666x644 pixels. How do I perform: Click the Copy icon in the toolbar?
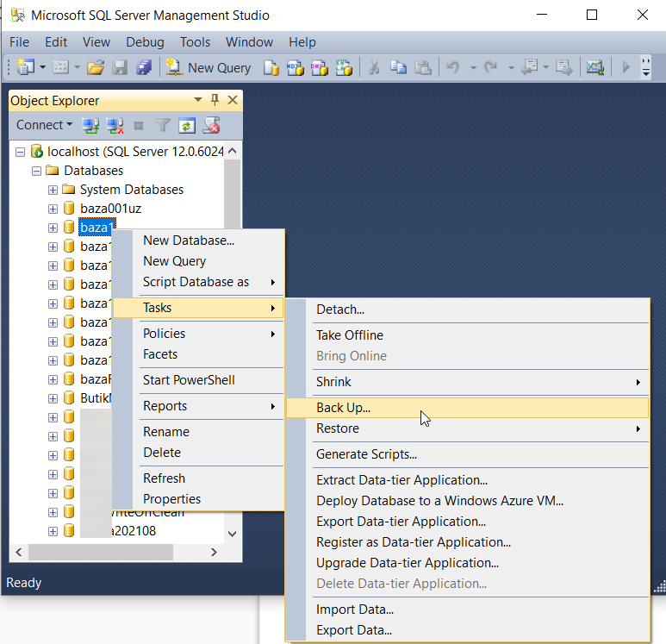tap(398, 67)
